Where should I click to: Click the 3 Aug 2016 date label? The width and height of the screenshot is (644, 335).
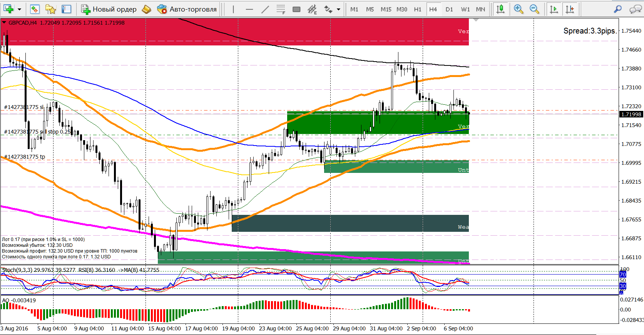[14, 328]
